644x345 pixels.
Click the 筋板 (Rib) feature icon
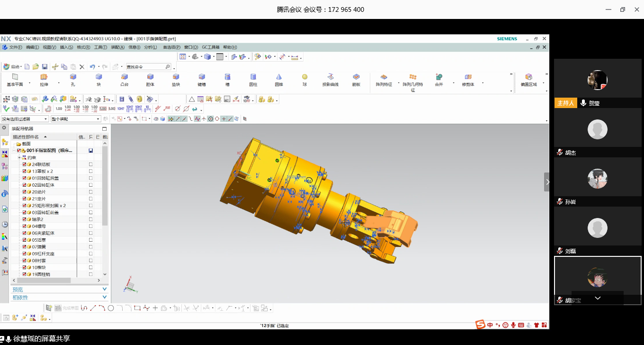coord(356,77)
